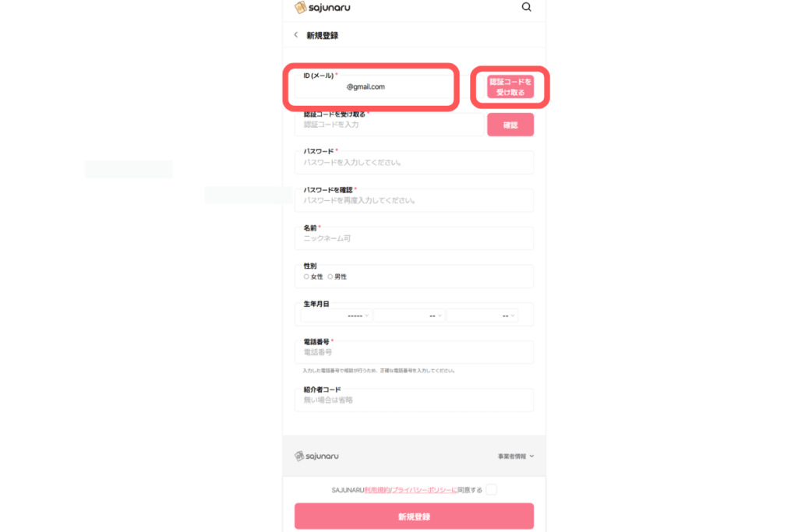
Task: Click the 認証コードを受け取る button
Action: coord(510,87)
